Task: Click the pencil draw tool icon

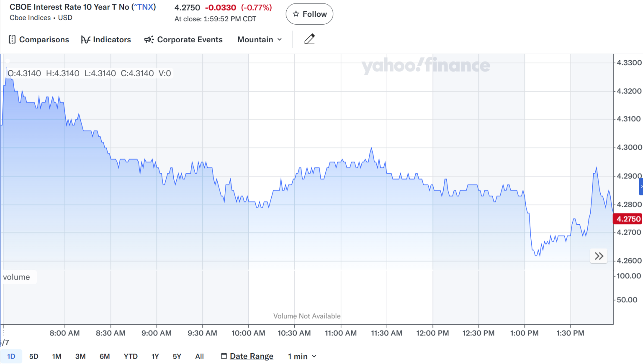Action: (x=309, y=39)
